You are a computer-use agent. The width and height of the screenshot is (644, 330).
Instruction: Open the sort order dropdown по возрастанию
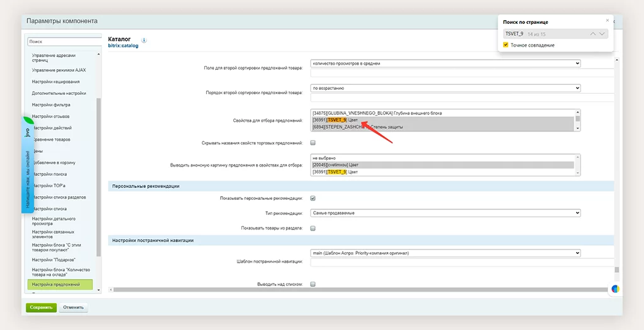(445, 88)
